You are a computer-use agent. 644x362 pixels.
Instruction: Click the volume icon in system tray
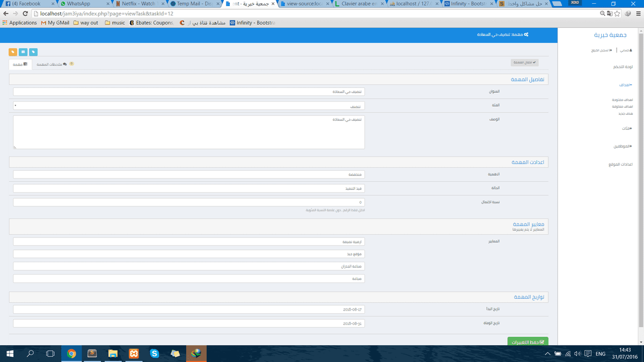(577, 354)
